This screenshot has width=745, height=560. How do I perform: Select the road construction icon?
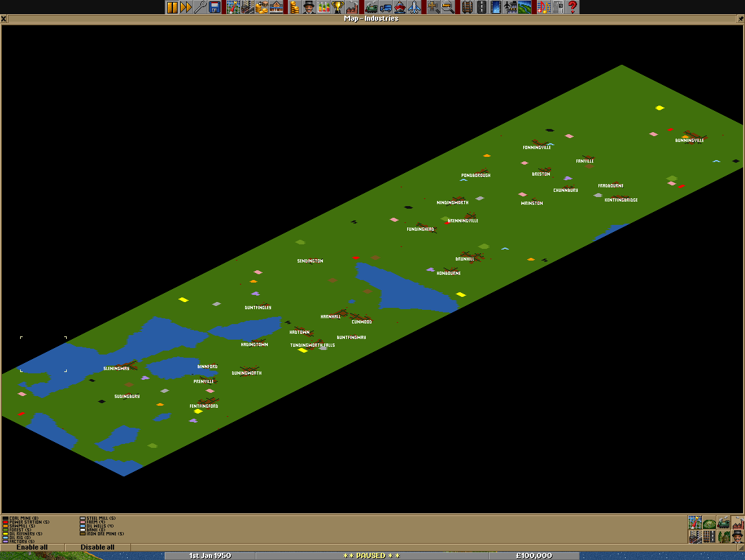click(482, 7)
